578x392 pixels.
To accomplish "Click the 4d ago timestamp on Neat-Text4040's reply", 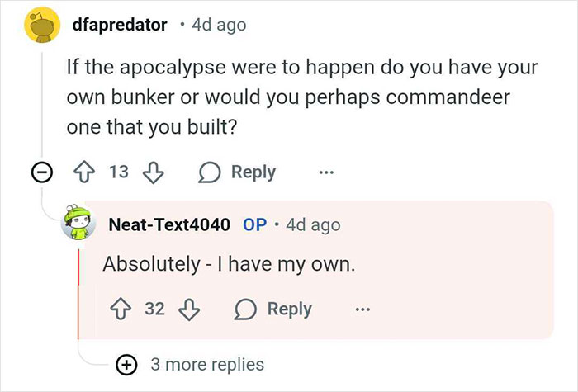I will 312,224.
